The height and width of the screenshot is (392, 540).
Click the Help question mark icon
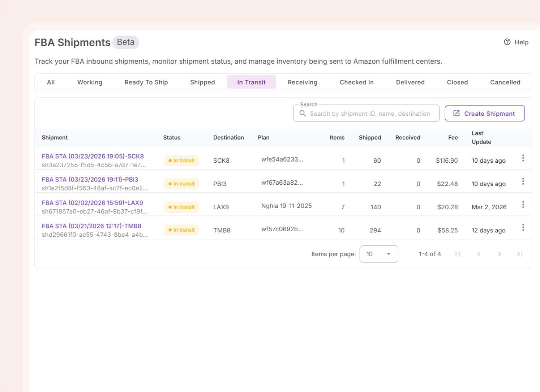click(508, 42)
